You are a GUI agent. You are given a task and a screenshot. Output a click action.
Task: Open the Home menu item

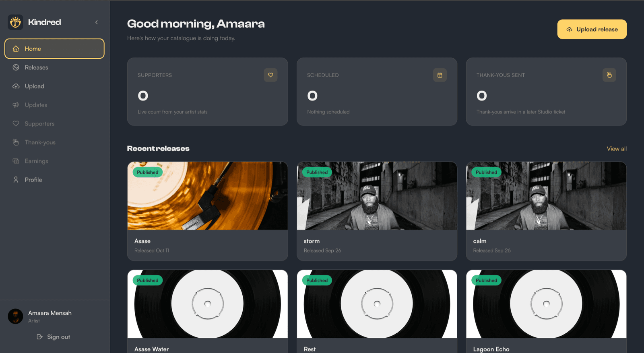(54, 49)
